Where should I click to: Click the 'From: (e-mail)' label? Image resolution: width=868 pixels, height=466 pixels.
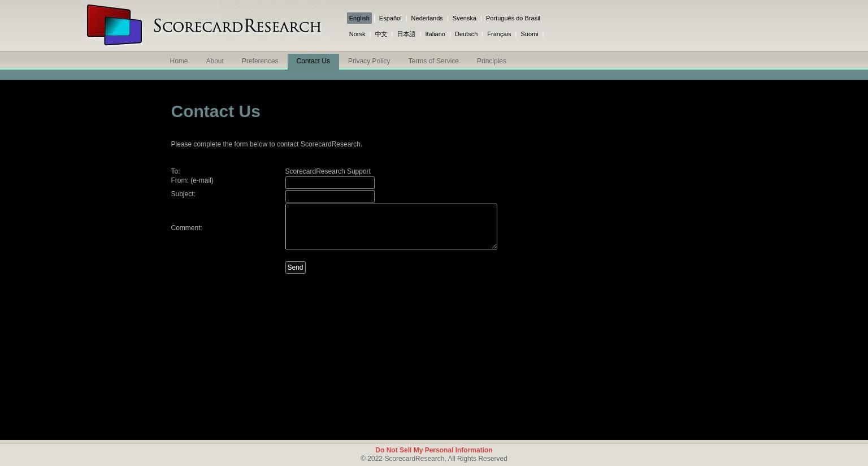tap(192, 180)
